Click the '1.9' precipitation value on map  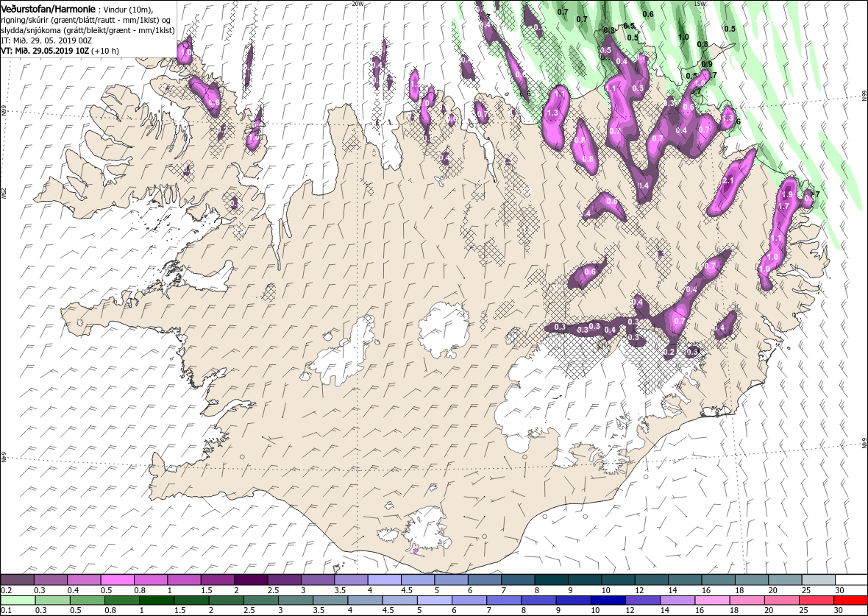pyautogui.click(x=789, y=194)
